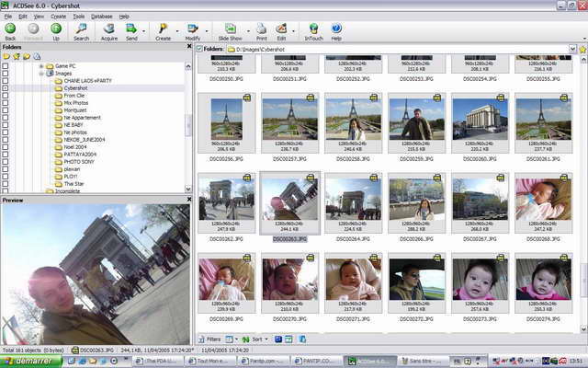Click the tray clock 13:51
The width and height of the screenshot is (588, 368).
click(578, 361)
